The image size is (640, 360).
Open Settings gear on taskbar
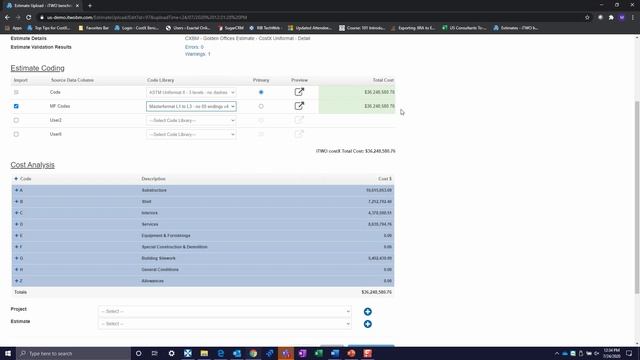point(171,353)
